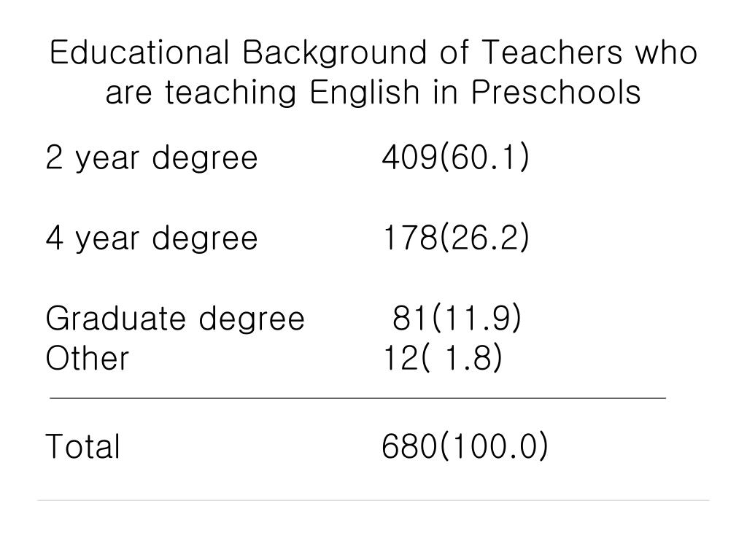The image size is (747, 560).
Task: Click the word 'degree' in Graduate degree row
Action: coord(252,319)
